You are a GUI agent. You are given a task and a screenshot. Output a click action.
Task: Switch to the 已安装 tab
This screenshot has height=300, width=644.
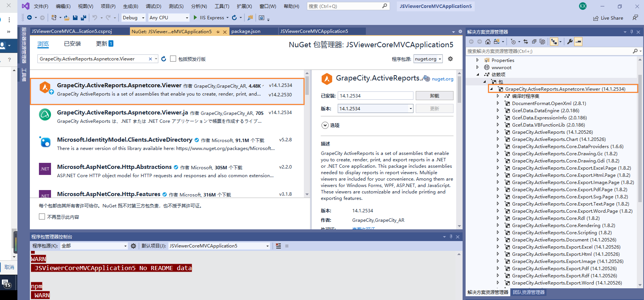tap(73, 44)
